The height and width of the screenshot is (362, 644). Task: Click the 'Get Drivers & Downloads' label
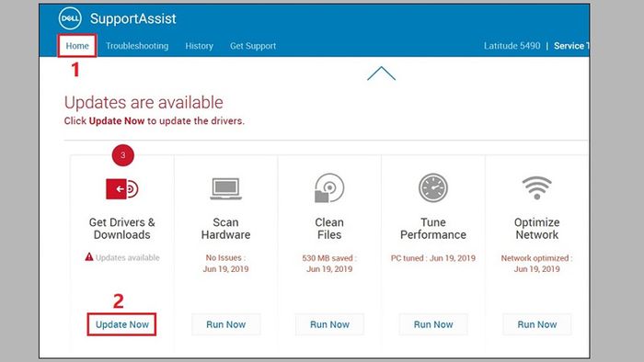(122, 229)
